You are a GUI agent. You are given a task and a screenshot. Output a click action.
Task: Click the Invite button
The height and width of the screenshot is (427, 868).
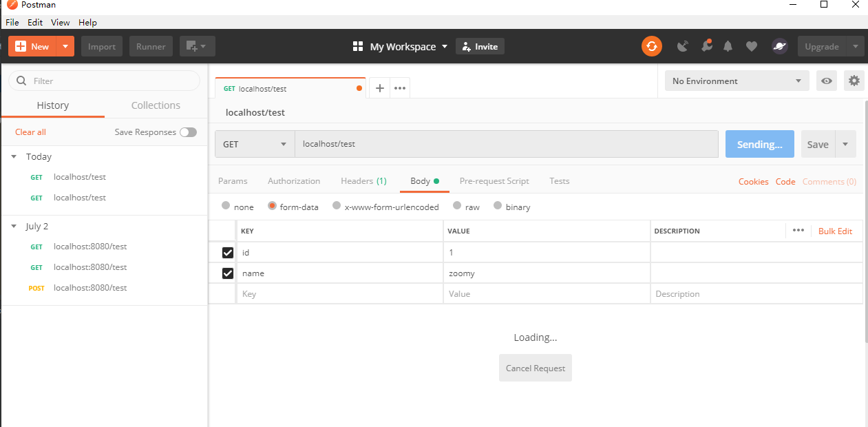[480, 46]
